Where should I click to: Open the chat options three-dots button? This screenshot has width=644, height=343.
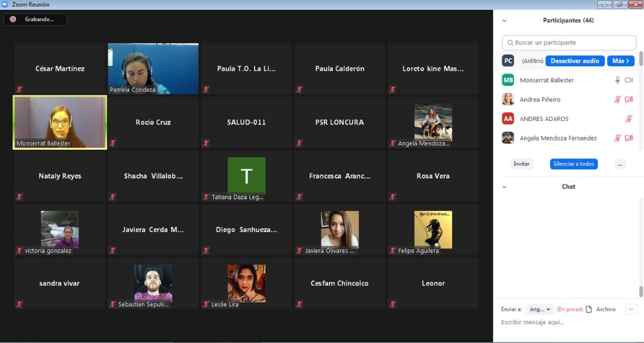tap(631, 309)
